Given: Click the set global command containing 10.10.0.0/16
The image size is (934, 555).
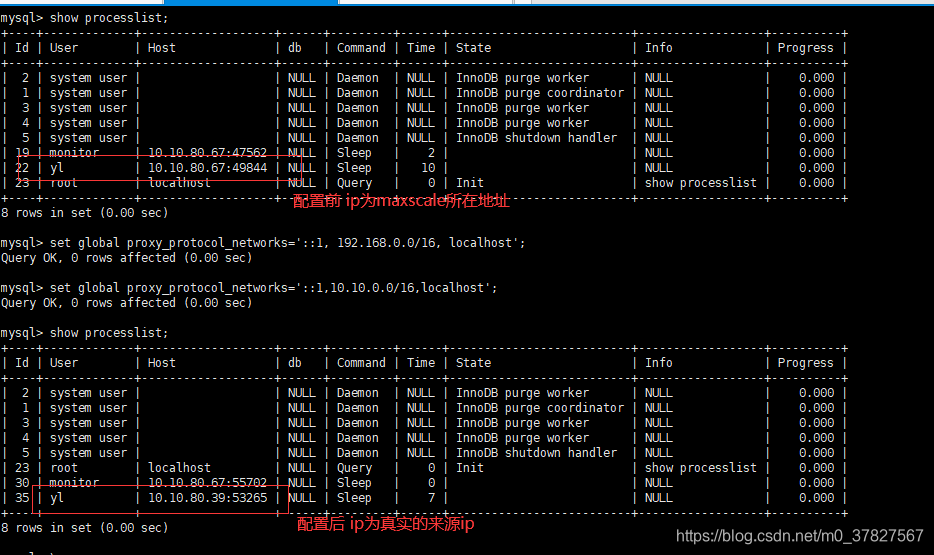Looking at the screenshot, I should [273, 288].
